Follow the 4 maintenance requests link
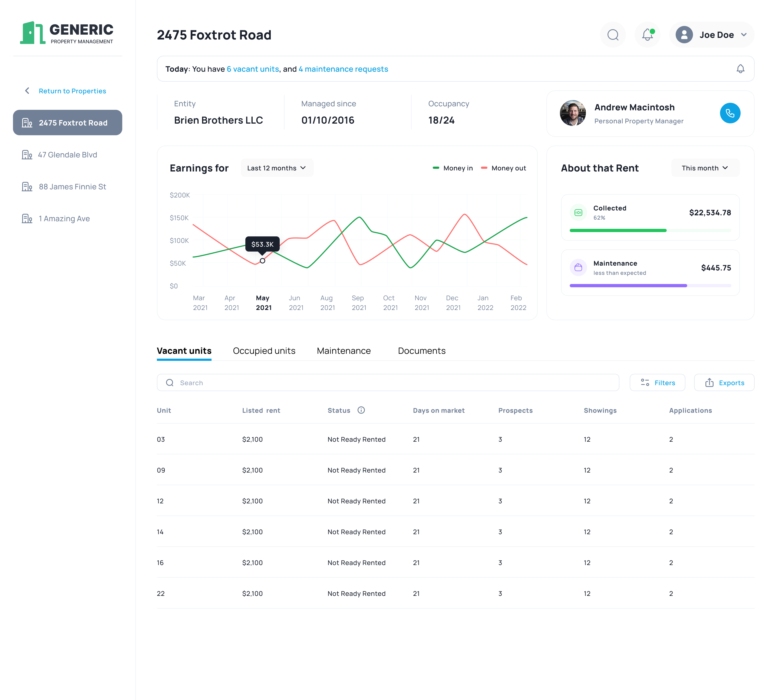This screenshot has width=779, height=700. pyautogui.click(x=343, y=69)
